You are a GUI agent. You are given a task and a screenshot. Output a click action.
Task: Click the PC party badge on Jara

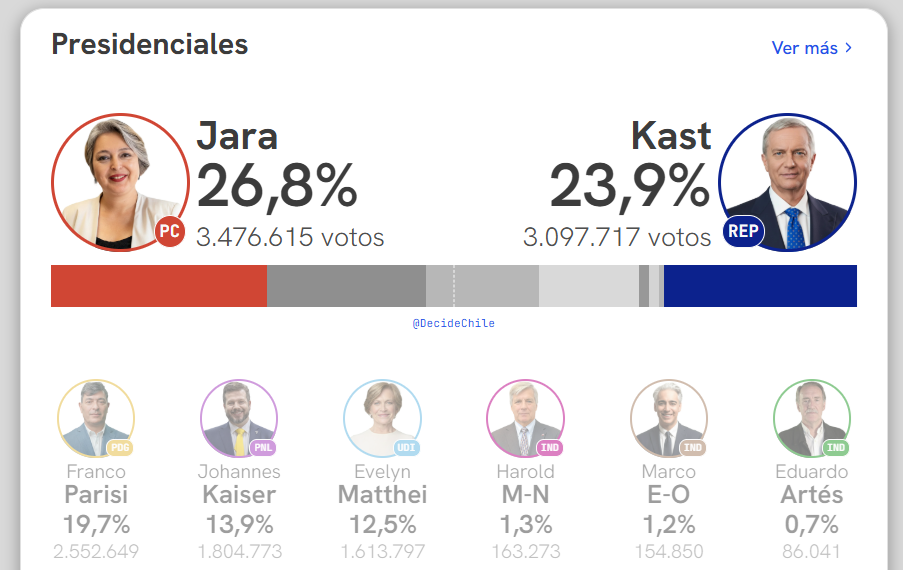pyautogui.click(x=170, y=233)
